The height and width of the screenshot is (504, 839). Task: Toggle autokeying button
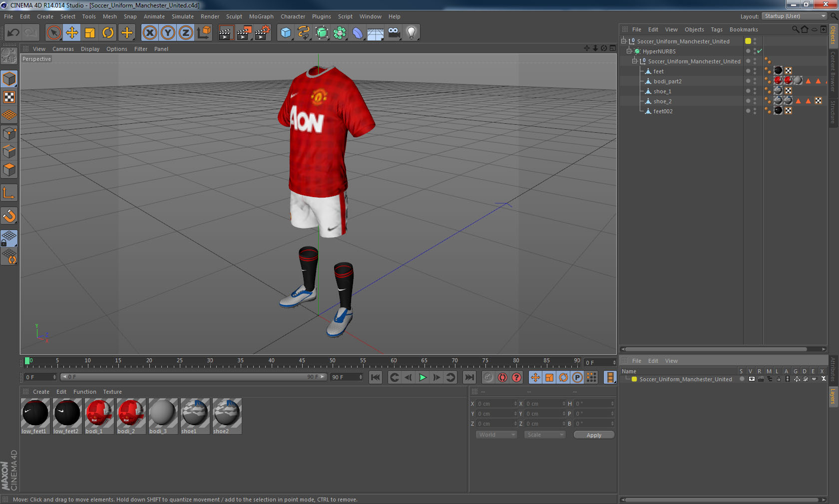[x=502, y=377]
